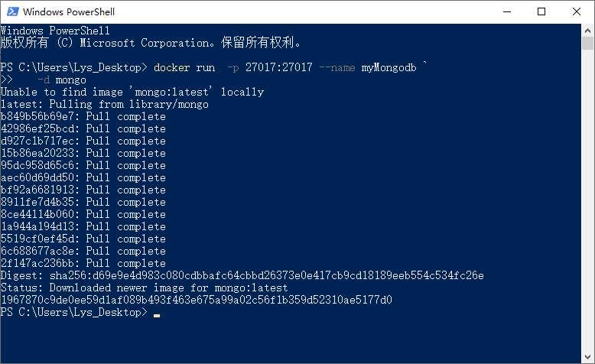Click the PowerShell icon in title bar

pos(12,11)
